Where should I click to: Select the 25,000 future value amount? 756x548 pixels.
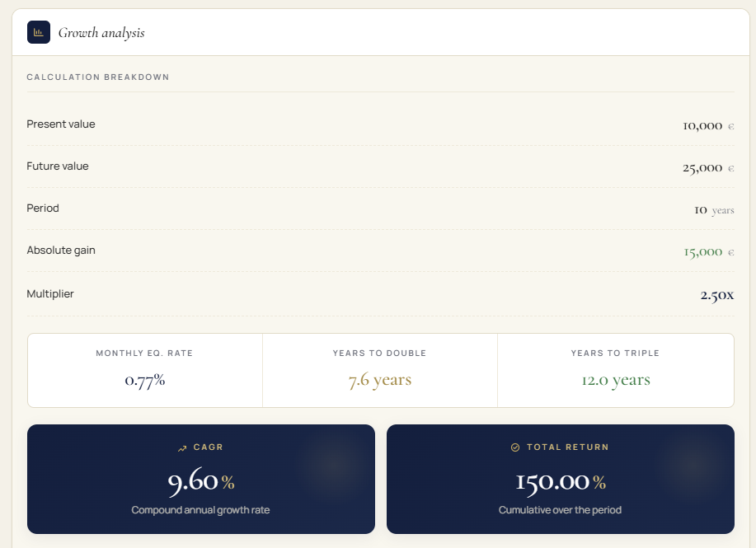[x=702, y=168]
